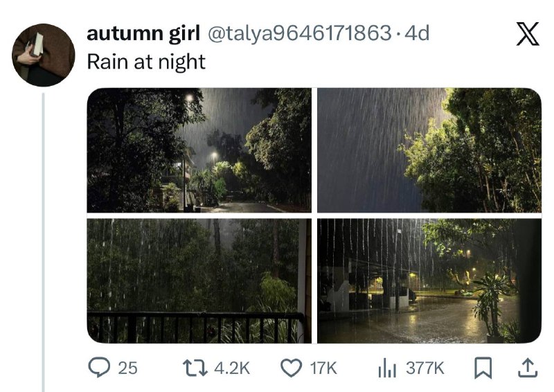Click the '4d' timestamp

pos(417,34)
